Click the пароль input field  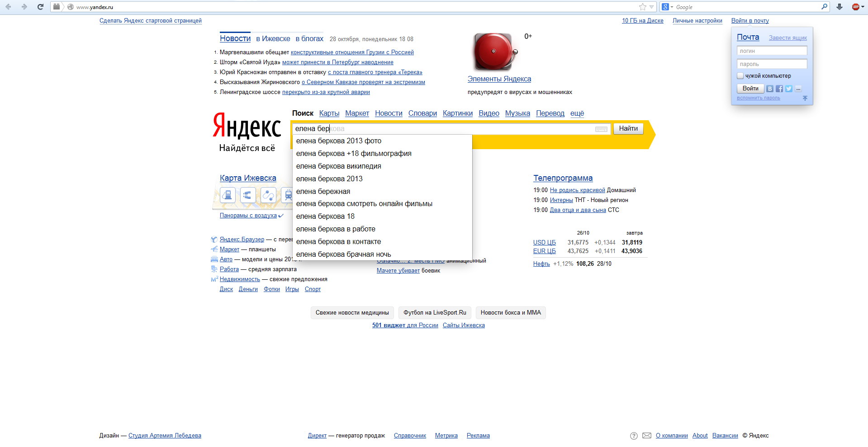pyautogui.click(x=772, y=64)
